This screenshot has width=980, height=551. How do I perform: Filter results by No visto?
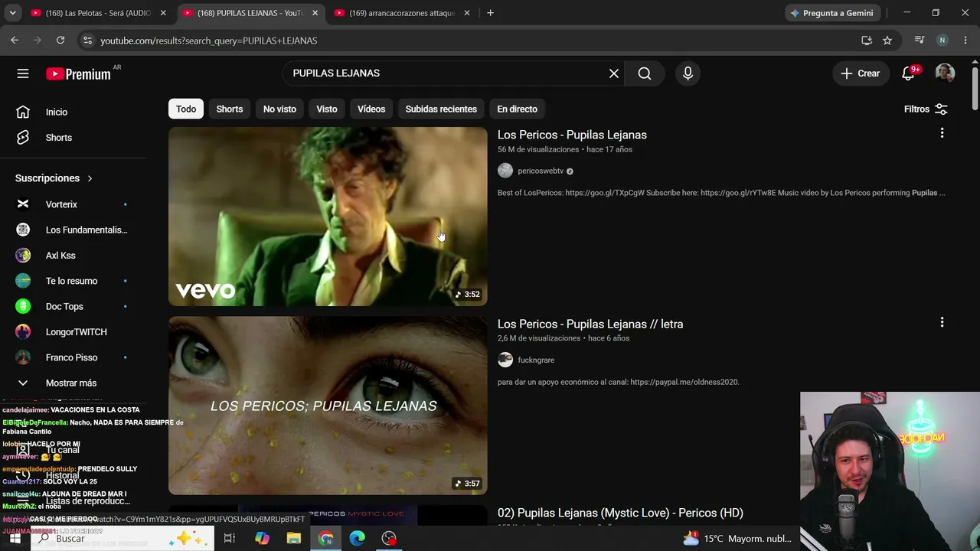pyautogui.click(x=279, y=109)
